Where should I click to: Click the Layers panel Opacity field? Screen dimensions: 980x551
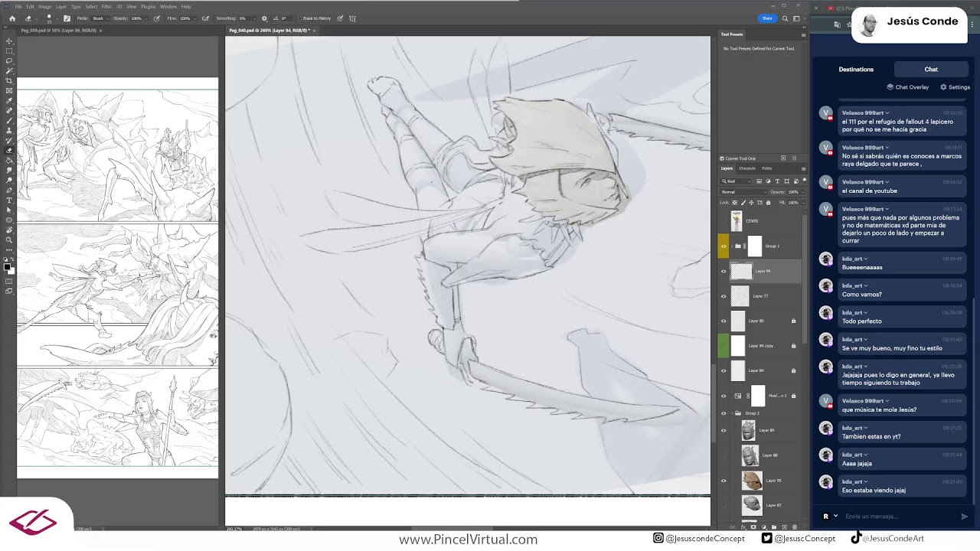pos(793,192)
